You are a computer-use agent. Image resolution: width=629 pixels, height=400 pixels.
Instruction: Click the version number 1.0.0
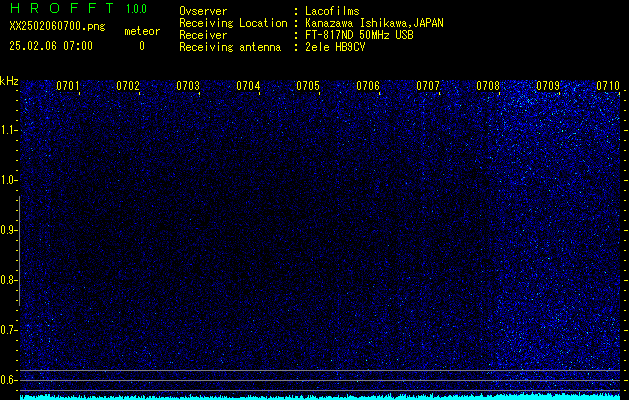pyautogui.click(x=136, y=9)
